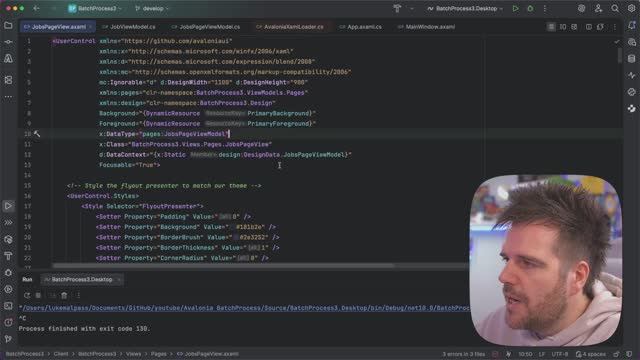Switch editor to code-only view mode
Screen dimensions: 640x360
click(x=551, y=27)
